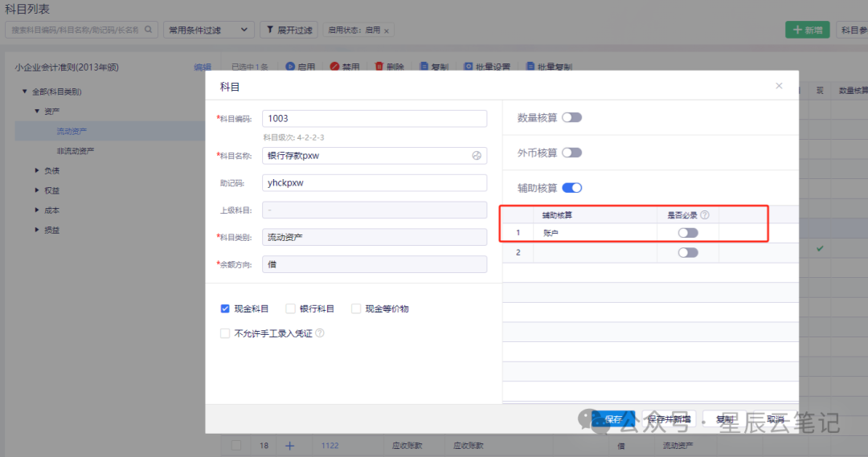
Task: Turn off the 辅助核算 switch
Action: pyautogui.click(x=572, y=188)
